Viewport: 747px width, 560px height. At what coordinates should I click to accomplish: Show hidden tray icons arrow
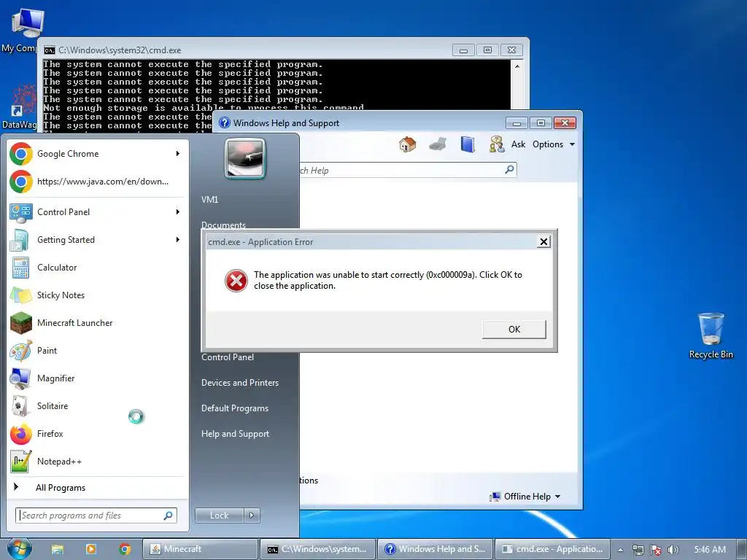tap(620, 550)
